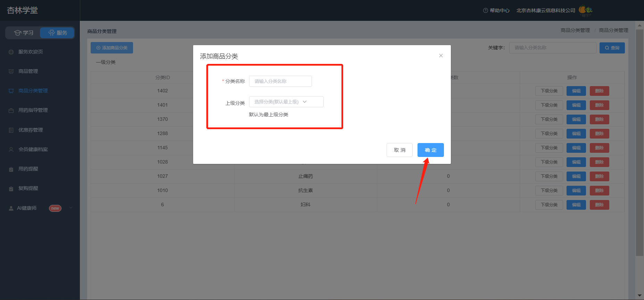Open the 用药提醒 sidebar item
Viewport: 644px width, 300px height.
pos(28,169)
